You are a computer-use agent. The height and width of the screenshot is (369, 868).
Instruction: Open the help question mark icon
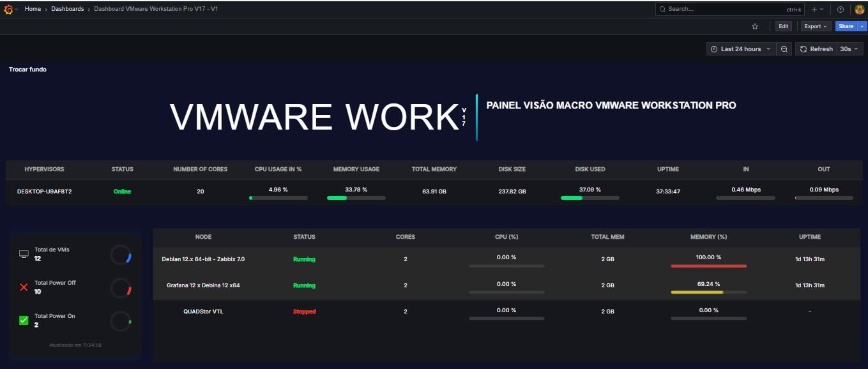(x=841, y=9)
